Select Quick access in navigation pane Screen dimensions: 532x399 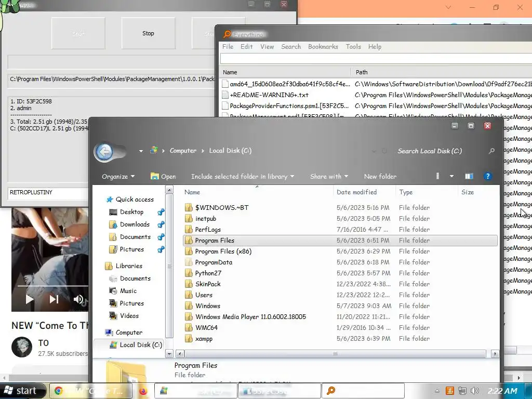[135, 199]
